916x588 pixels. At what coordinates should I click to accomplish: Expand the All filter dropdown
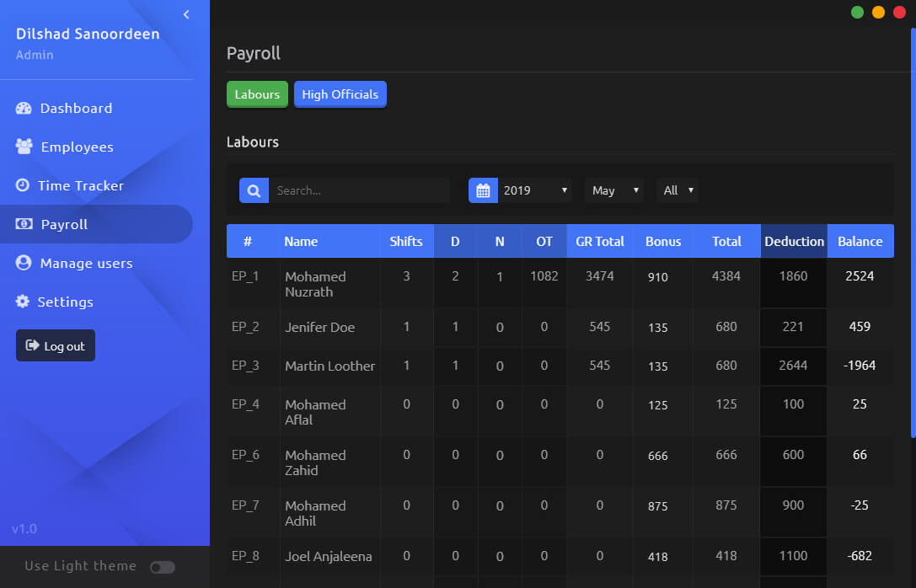pyautogui.click(x=678, y=190)
